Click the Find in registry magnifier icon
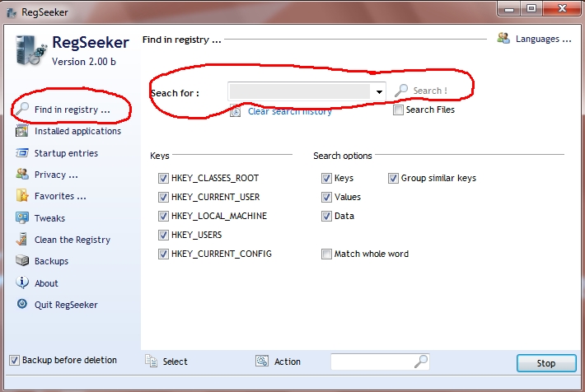 point(22,109)
